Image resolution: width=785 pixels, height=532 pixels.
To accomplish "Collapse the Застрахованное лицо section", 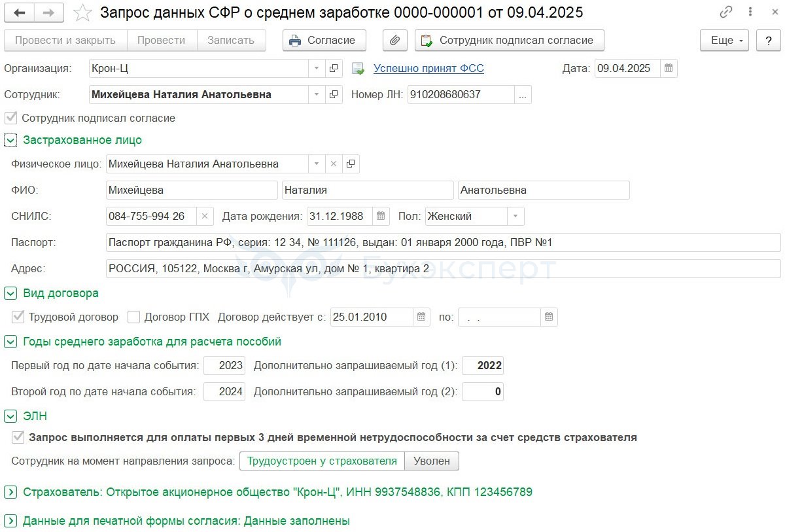I will click(x=10, y=140).
